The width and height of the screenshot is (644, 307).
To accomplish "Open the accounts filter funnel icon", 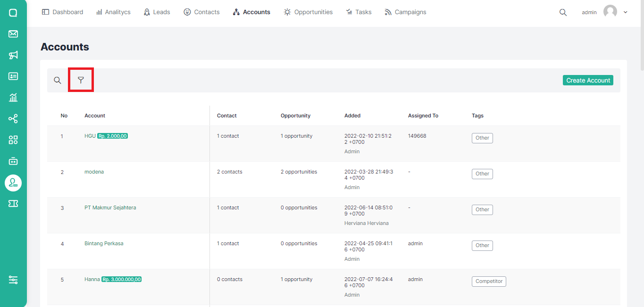I will click(x=81, y=80).
